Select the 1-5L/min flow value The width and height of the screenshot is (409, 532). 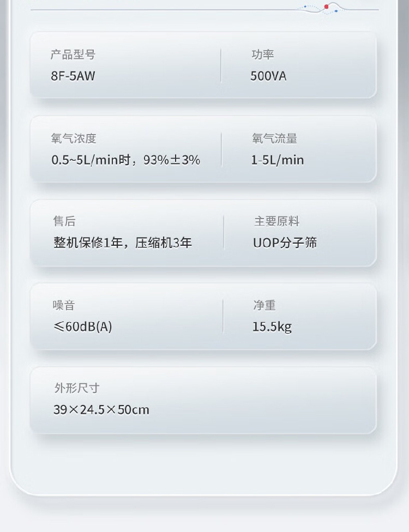[x=278, y=160]
